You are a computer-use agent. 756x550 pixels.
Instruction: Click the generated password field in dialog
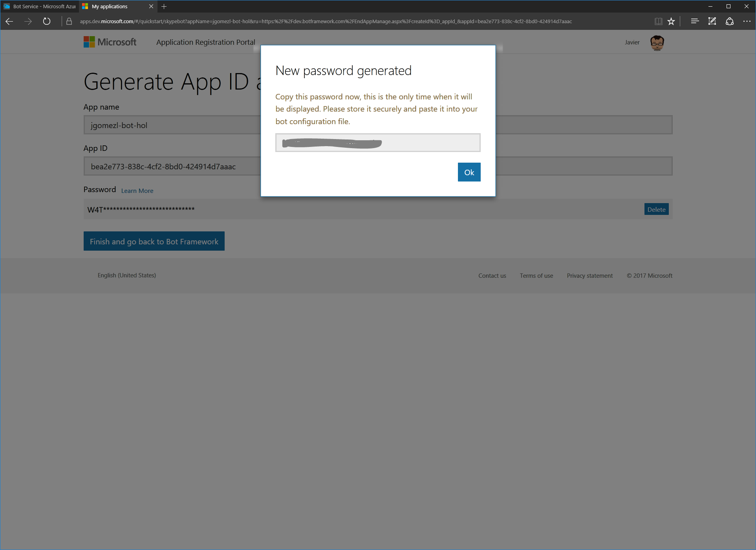[x=378, y=143]
